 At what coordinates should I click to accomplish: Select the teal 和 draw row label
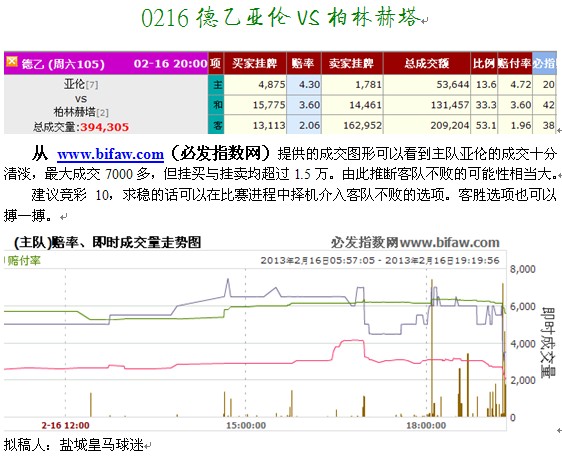(216, 105)
